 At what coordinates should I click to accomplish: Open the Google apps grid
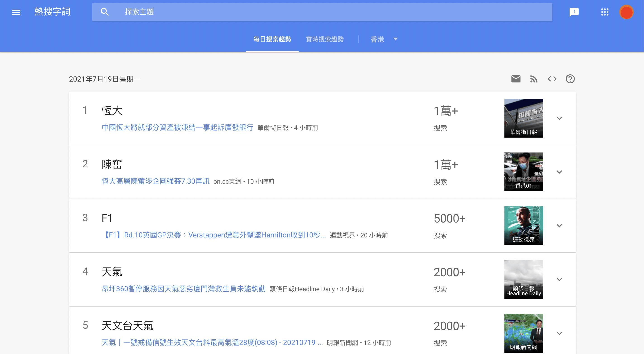(x=605, y=12)
